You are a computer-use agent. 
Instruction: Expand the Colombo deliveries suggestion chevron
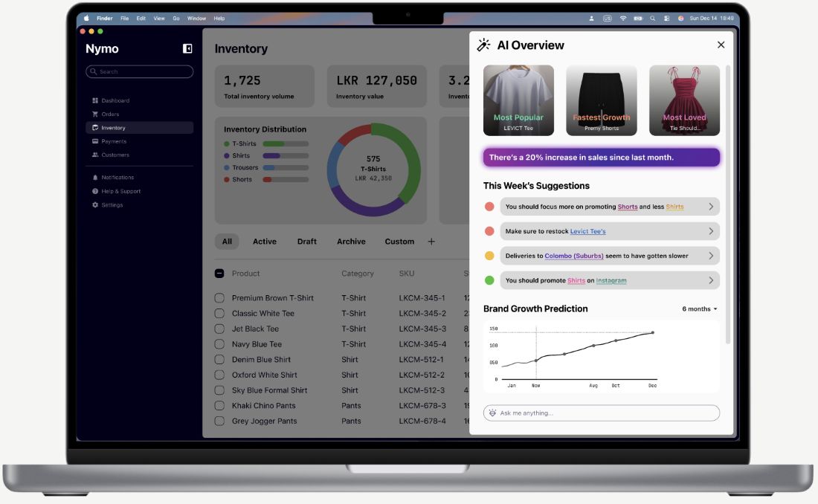711,256
